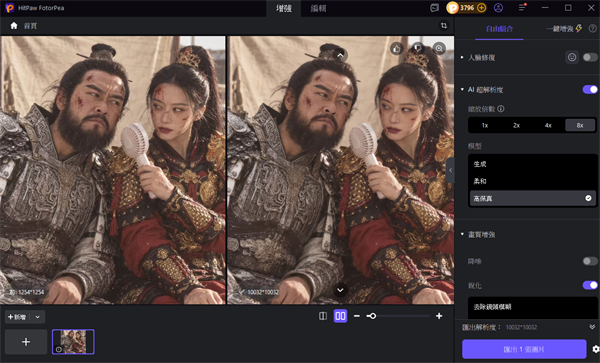Choose the 柔和 model

click(532, 181)
